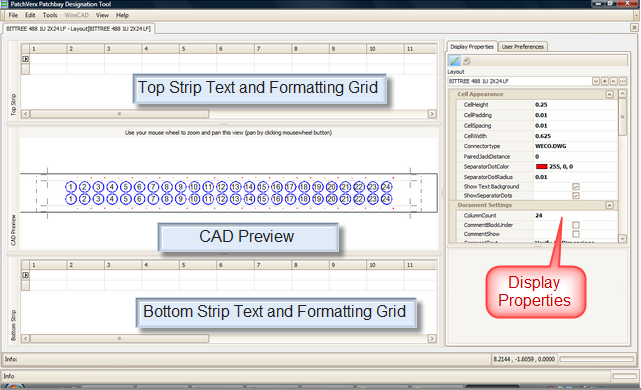The width and height of the screenshot is (641, 390).
Task: Switch to the User Preferences tab
Action: [x=522, y=47]
